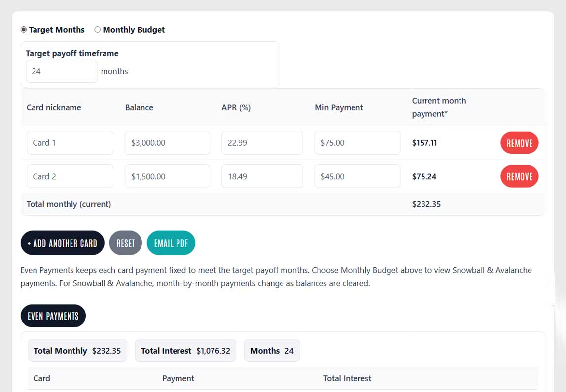Click the Months 24 summary chip
Image resolution: width=566 pixels, height=392 pixels.
tap(272, 350)
